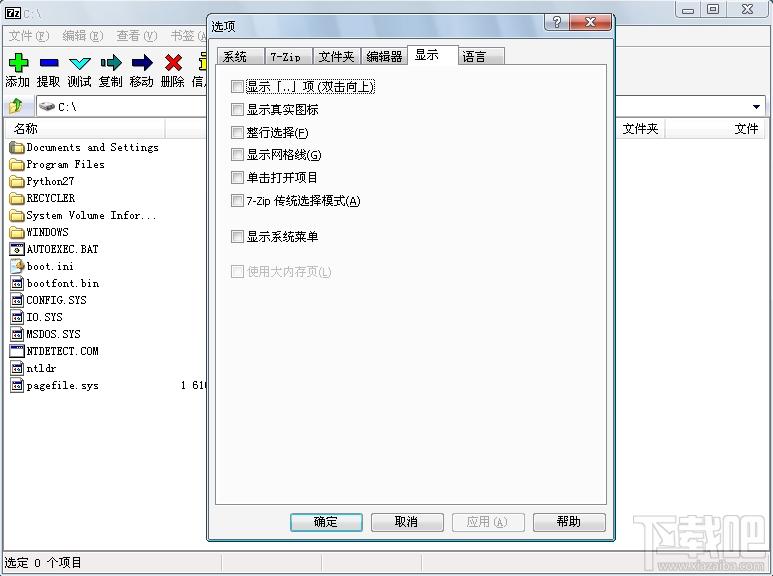Click the red Delete (删除) X icon
The width and height of the screenshot is (773, 576).
point(173,63)
